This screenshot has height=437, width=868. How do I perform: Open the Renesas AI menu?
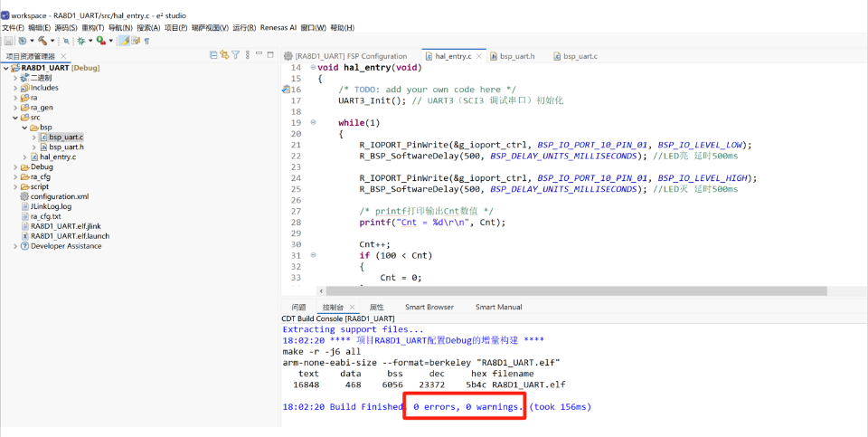pos(278,28)
